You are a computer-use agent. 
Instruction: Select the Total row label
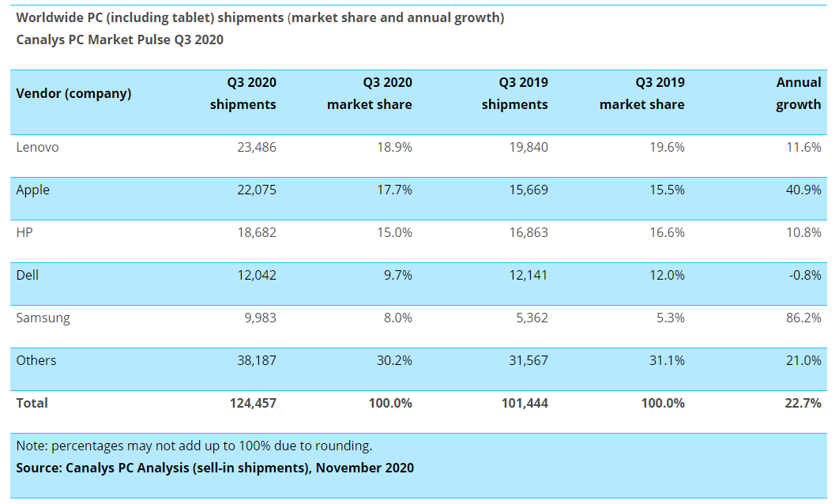(32, 403)
